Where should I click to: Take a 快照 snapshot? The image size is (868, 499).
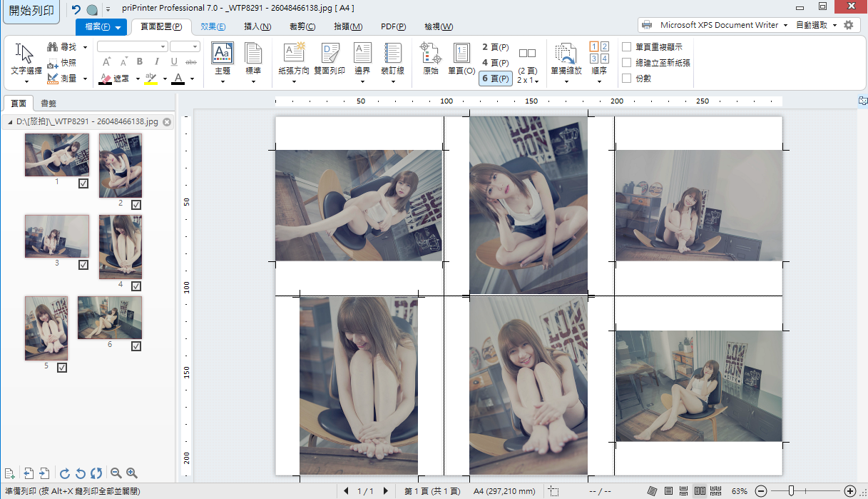click(63, 63)
